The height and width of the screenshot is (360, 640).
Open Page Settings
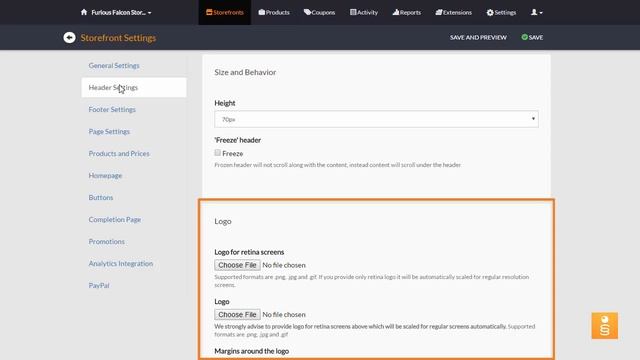pos(109,131)
